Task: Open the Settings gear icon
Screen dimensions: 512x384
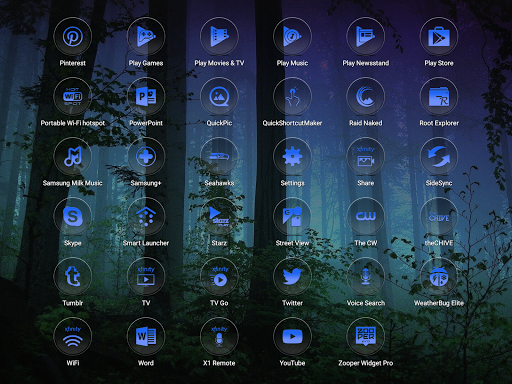Action: point(292,156)
